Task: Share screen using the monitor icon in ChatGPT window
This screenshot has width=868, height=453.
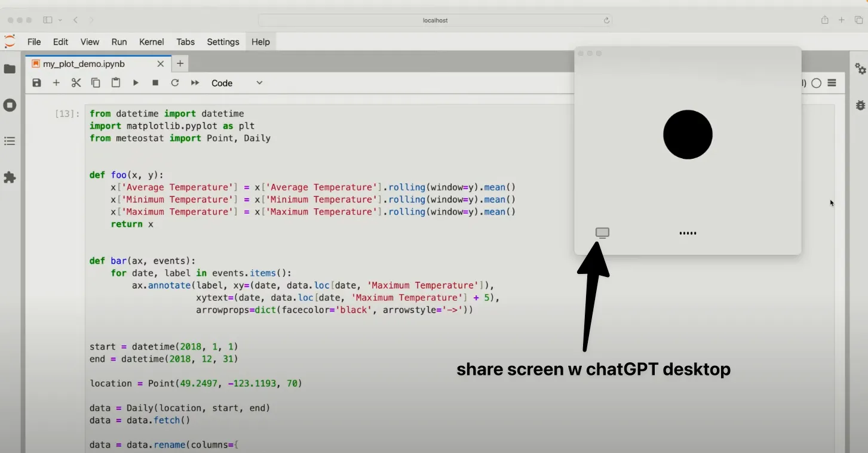Action: [602, 233]
